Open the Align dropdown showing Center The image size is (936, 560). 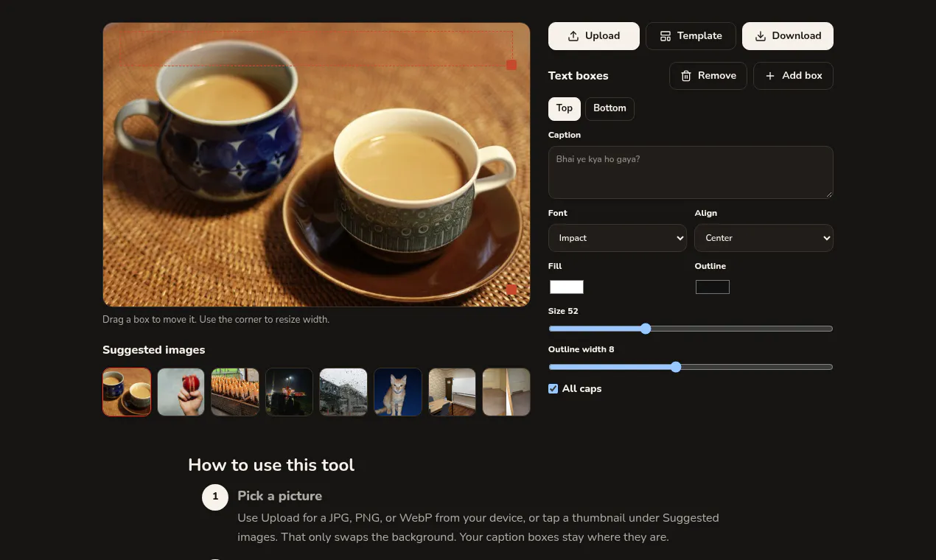[764, 238]
